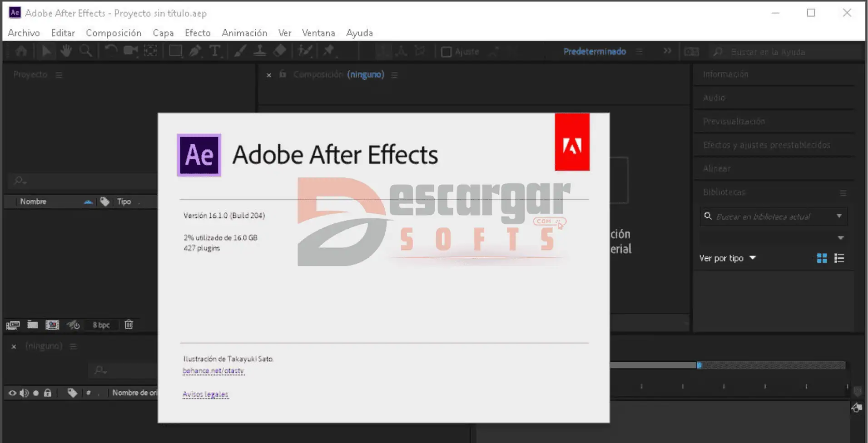Select the Selection arrow tool

click(46, 51)
